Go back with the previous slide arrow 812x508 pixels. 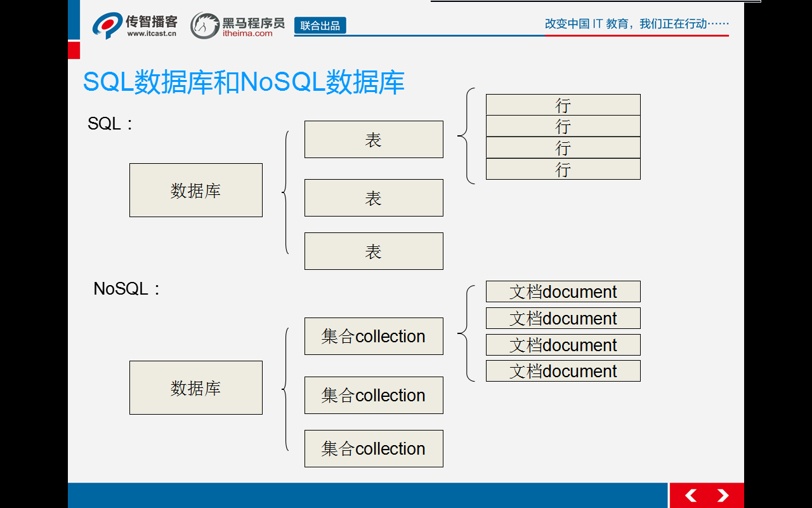pos(691,495)
